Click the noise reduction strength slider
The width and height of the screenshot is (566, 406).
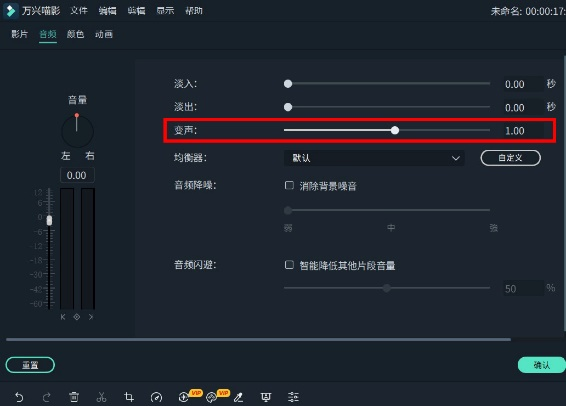click(387, 210)
